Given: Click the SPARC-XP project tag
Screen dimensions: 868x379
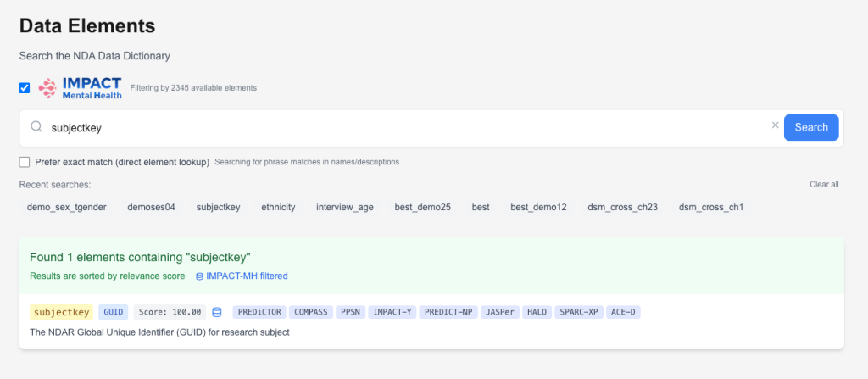Looking at the screenshot, I should click(x=579, y=312).
